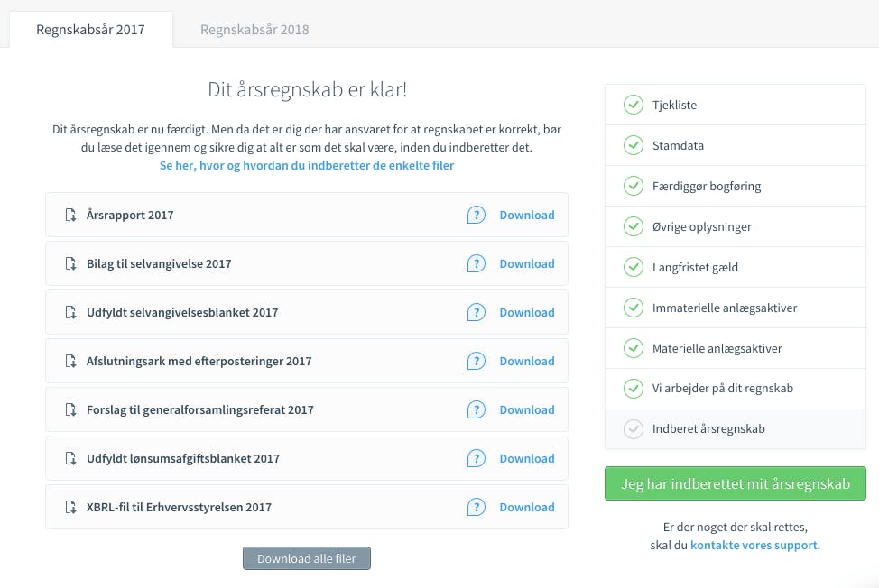
Task: Switch to Regnskabsår 2017 tab
Action: pos(90,29)
